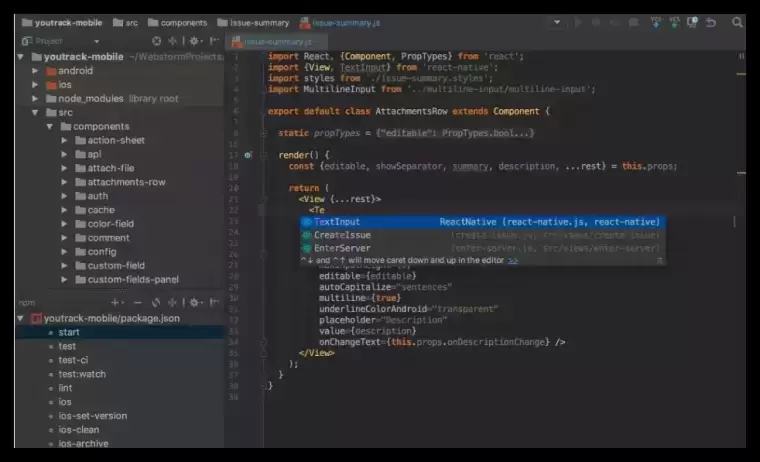Choose TextInput completion suggestion
The width and height of the screenshot is (760, 462).
point(482,222)
